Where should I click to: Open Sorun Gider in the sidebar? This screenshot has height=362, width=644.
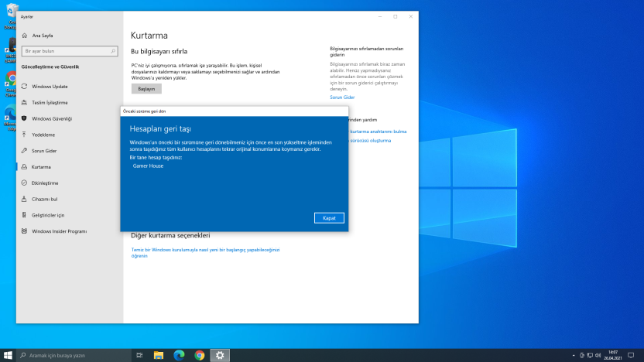[x=44, y=151]
